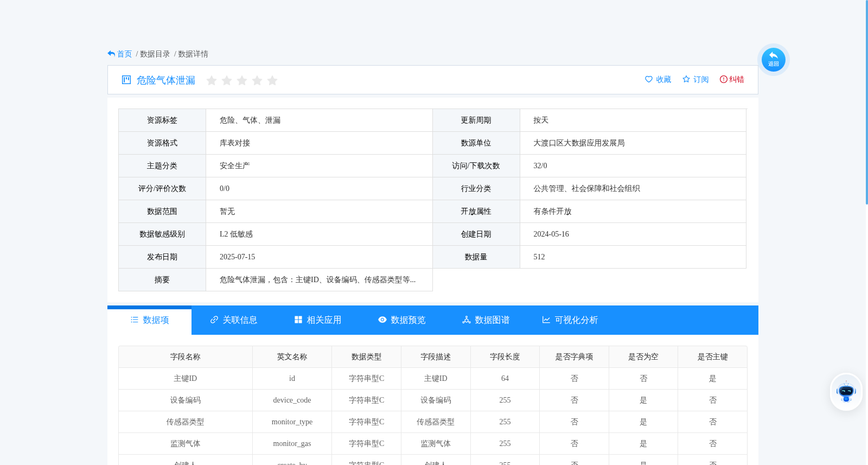Click the home arrow icon beside 首页
This screenshot has width=868, height=465.
(111, 54)
